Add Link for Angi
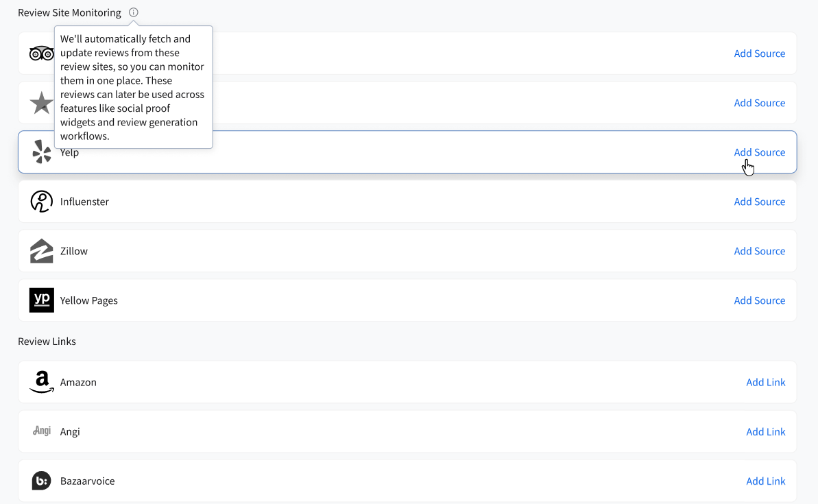 [x=765, y=431]
